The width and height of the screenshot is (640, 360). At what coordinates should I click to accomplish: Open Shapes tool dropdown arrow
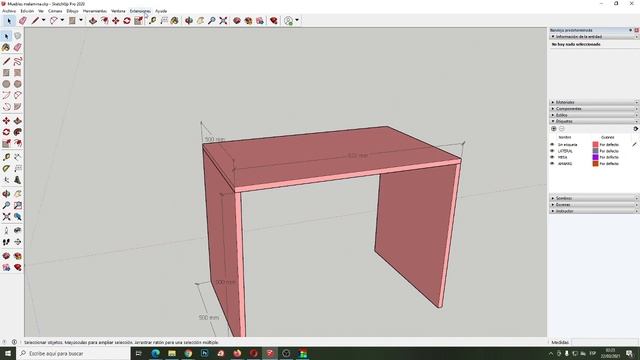point(81,20)
